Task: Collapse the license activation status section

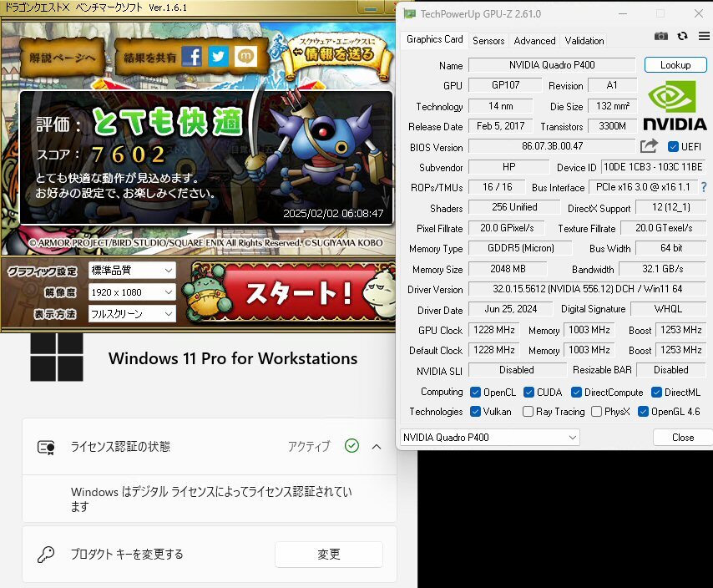Action: coord(377,447)
